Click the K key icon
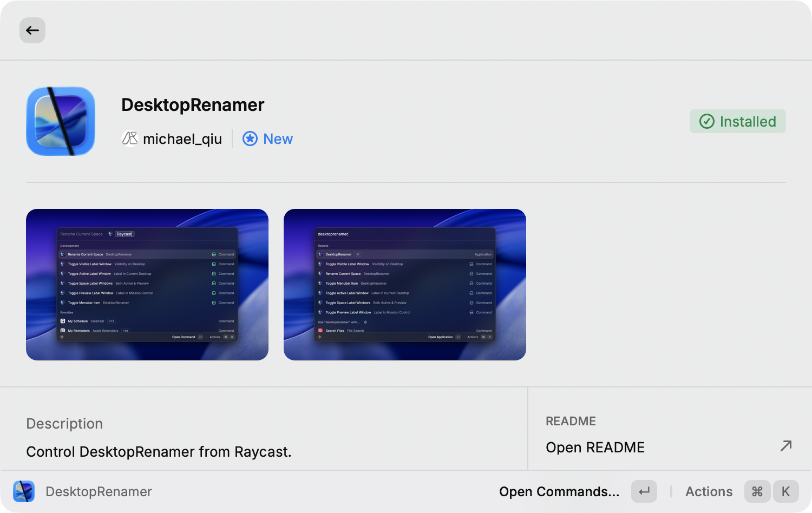The width and height of the screenshot is (812, 513). 786,491
